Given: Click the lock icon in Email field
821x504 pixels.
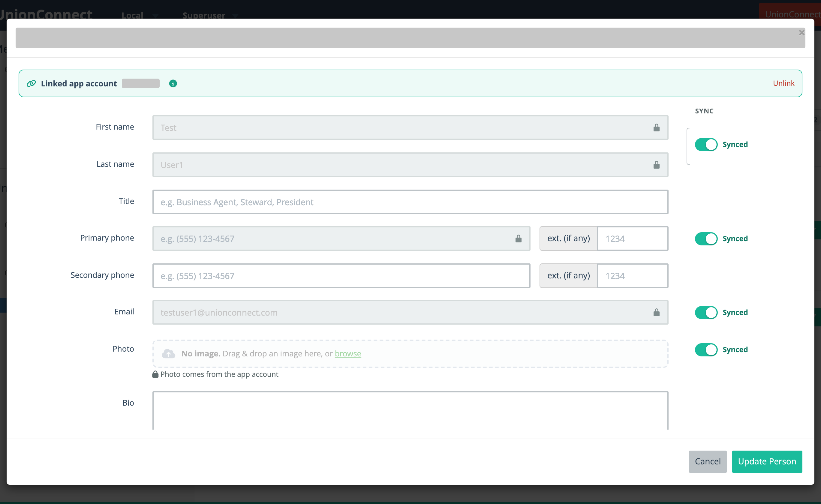Looking at the screenshot, I should pyautogui.click(x=656, y=312).
